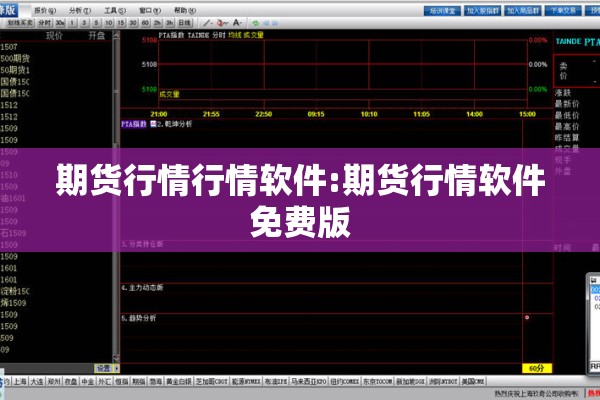This screenshot has height=400, width=600.
Task: Select the 500期货 row in quote list
Action: click(56, 59)
